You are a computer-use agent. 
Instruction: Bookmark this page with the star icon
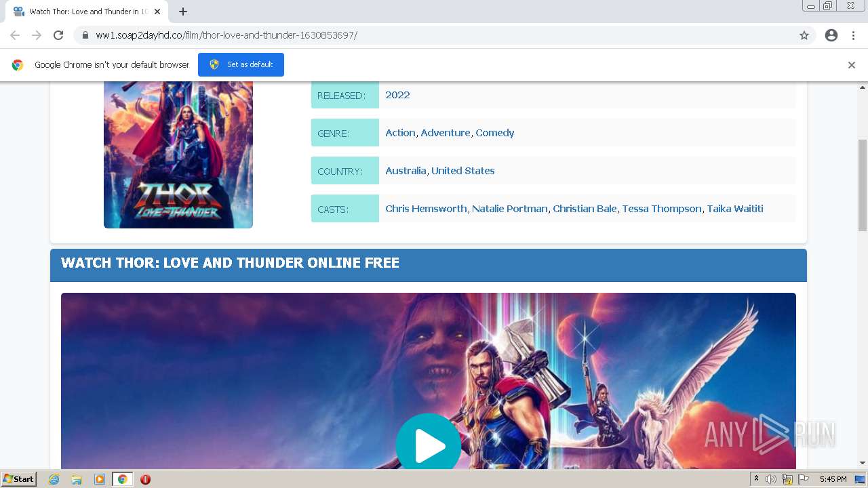(804, 35)
